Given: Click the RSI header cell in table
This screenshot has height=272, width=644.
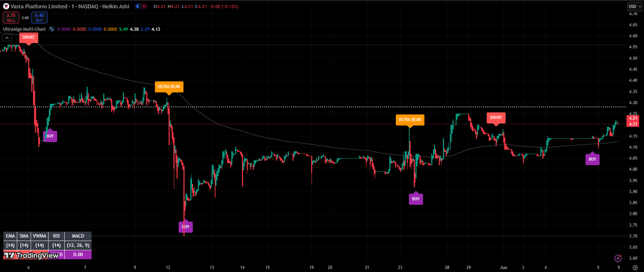Looking at the screenshot, I should click(x=56, y=236).
